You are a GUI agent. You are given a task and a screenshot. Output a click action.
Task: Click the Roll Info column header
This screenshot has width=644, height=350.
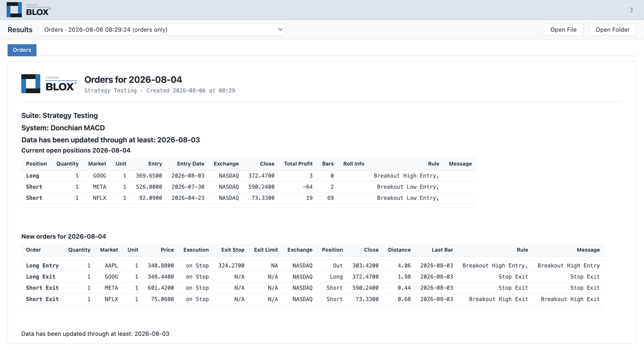(x=354, y=164)
